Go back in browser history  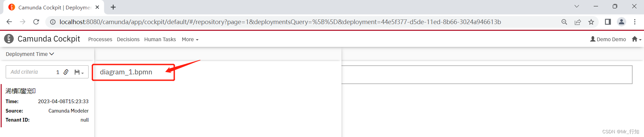[9, 22]
